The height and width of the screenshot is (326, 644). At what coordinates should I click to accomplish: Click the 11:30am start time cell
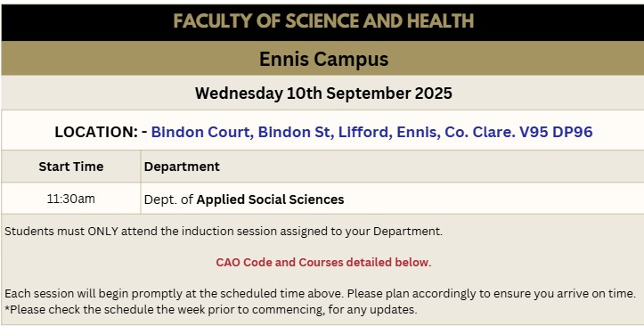(71, 199)
